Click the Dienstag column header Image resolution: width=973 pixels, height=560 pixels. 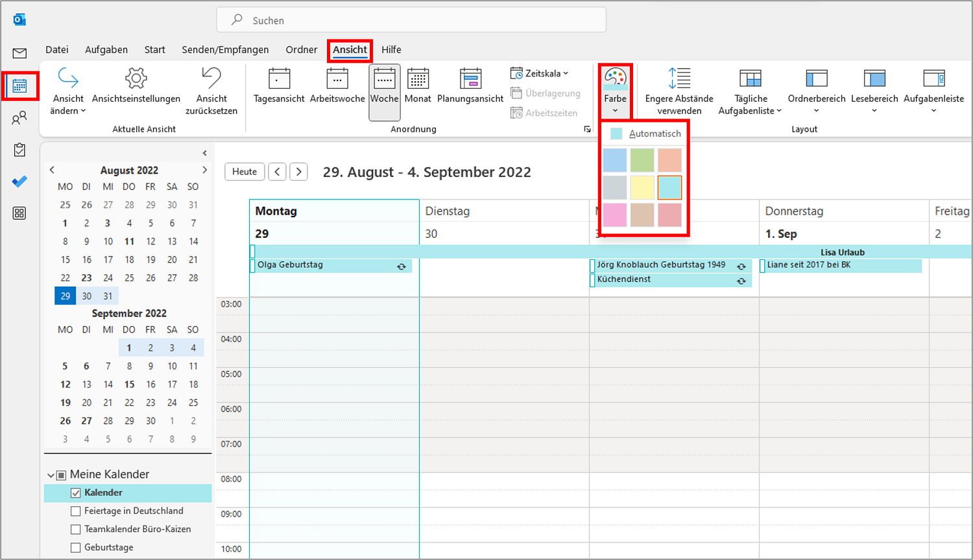(504, 211)
